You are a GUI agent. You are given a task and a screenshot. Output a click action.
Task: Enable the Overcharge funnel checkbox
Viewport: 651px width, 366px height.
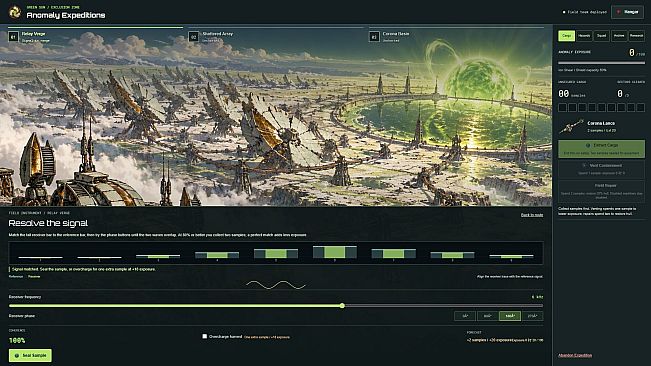pyautogui.click(x=204, y=336)
